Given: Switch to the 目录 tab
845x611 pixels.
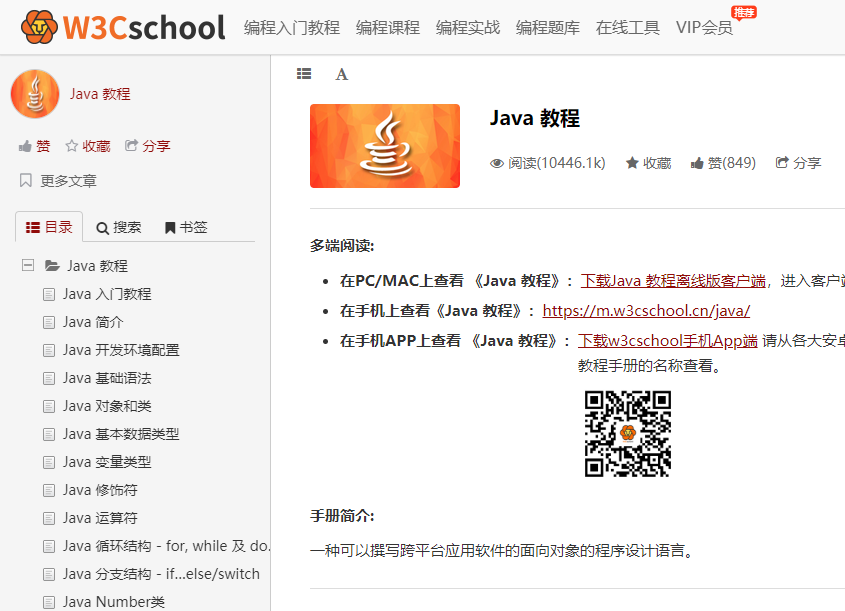Looking at the screenshot, I should click(49, 227).
